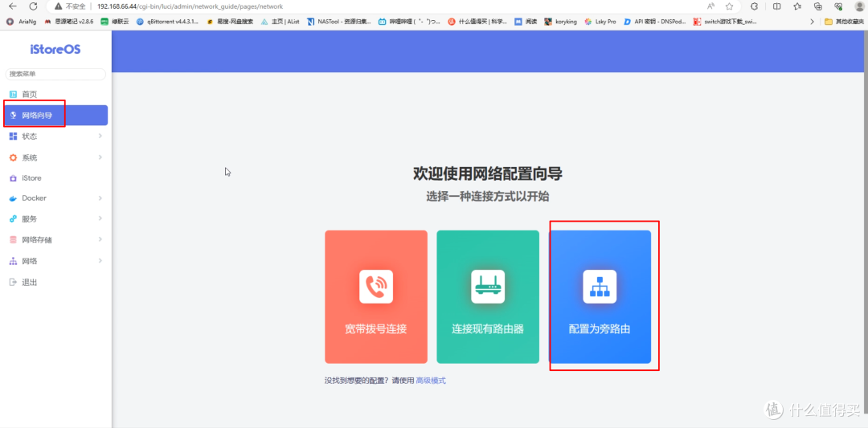Click the 网络 topology icon
The image size is (868, 428).
(14, 260)
